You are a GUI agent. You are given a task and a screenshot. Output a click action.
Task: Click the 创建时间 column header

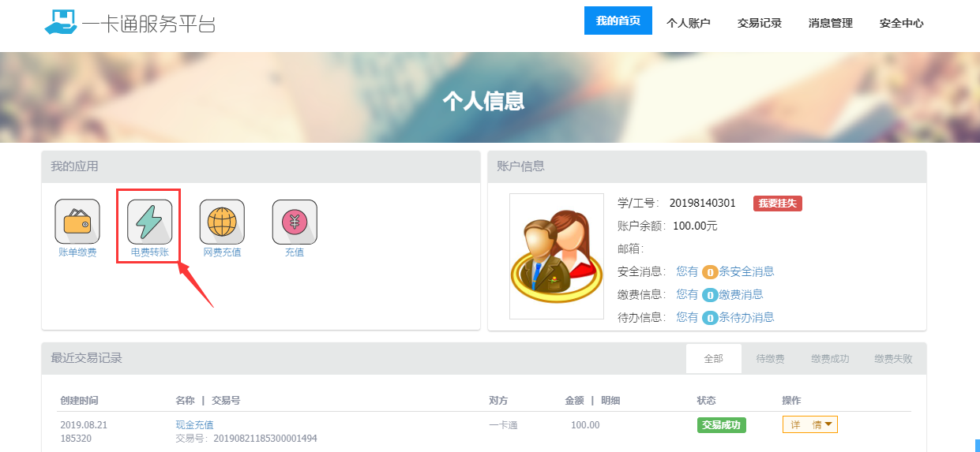(79, 401)
